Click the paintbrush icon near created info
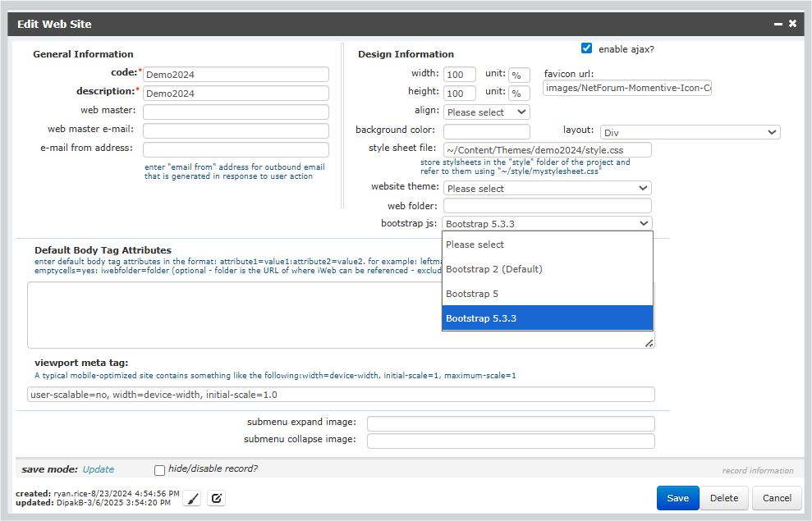The width and height of the screenshot is (812, 521). point(193,498)
